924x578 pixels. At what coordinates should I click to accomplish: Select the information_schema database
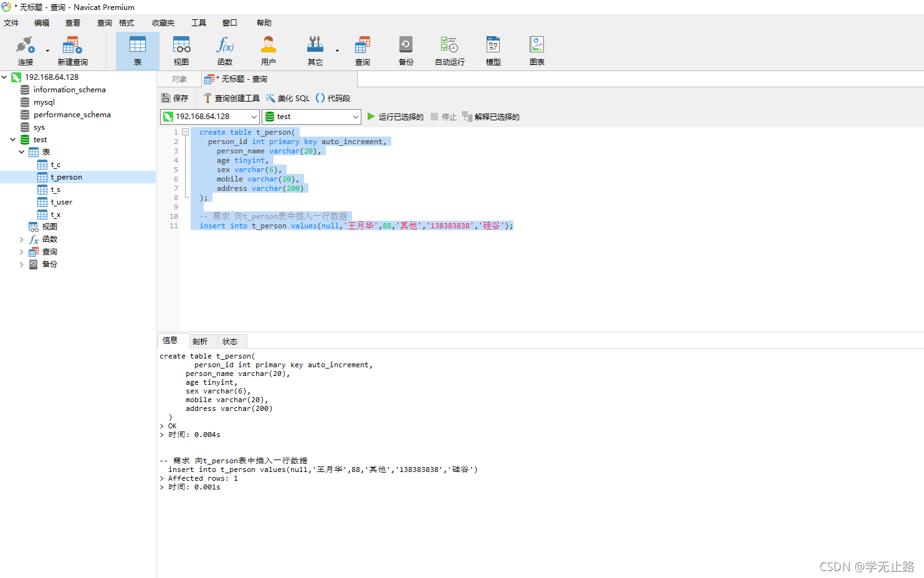[69, 90]
